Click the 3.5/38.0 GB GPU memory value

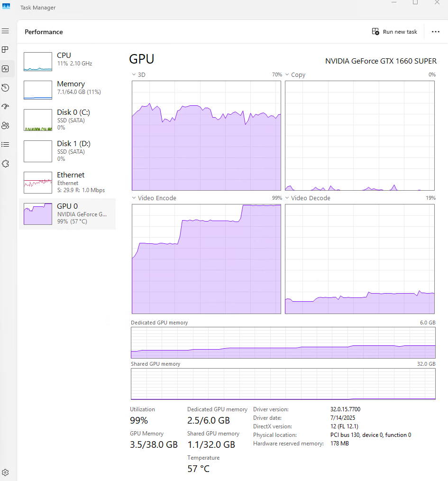tap(154, 444)
